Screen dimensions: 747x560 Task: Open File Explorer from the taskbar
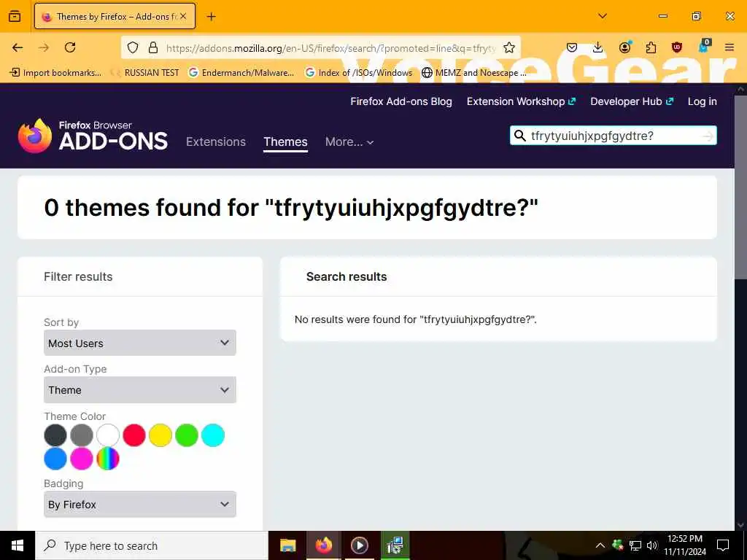tap(287, 545)
